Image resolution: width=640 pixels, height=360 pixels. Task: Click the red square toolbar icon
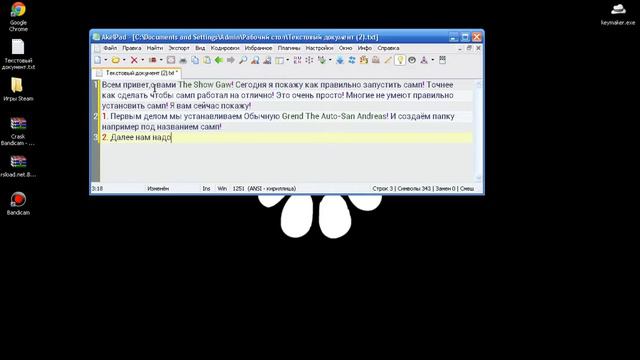point(153,60)
